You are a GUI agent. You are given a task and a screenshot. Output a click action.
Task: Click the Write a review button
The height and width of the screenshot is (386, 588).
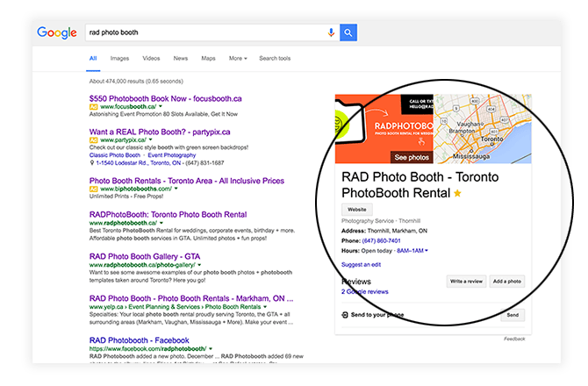point(466,282)
